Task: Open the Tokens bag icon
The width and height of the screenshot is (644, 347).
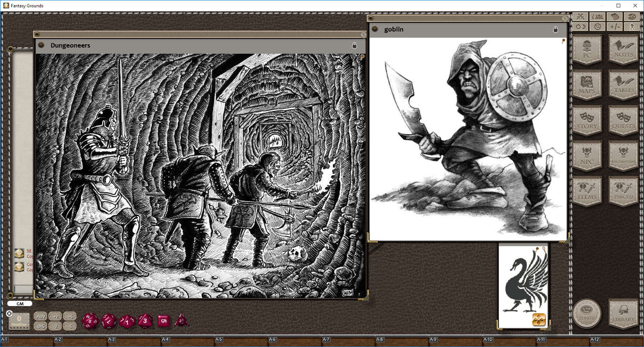Action: (x=587, y=314)
